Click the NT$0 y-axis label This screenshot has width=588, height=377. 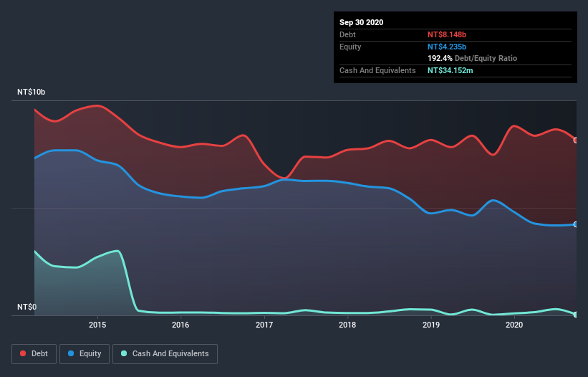[x=27, y=307]
